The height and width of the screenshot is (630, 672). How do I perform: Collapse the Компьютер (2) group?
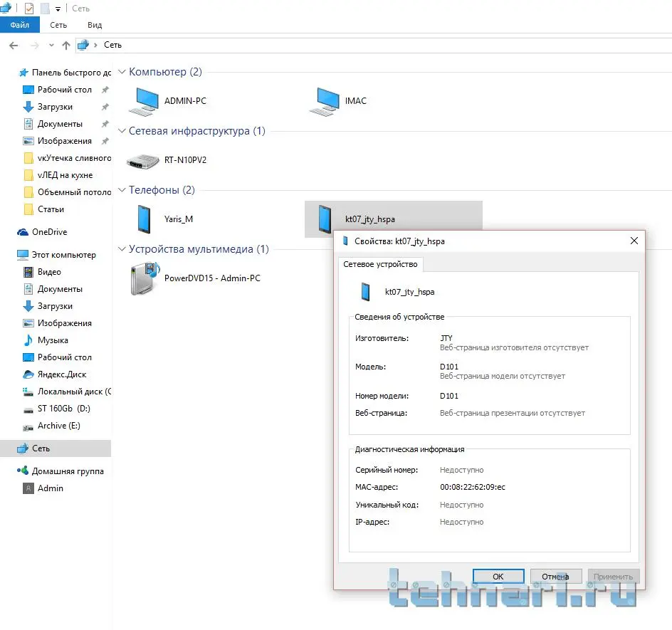(x=122, y=72)
